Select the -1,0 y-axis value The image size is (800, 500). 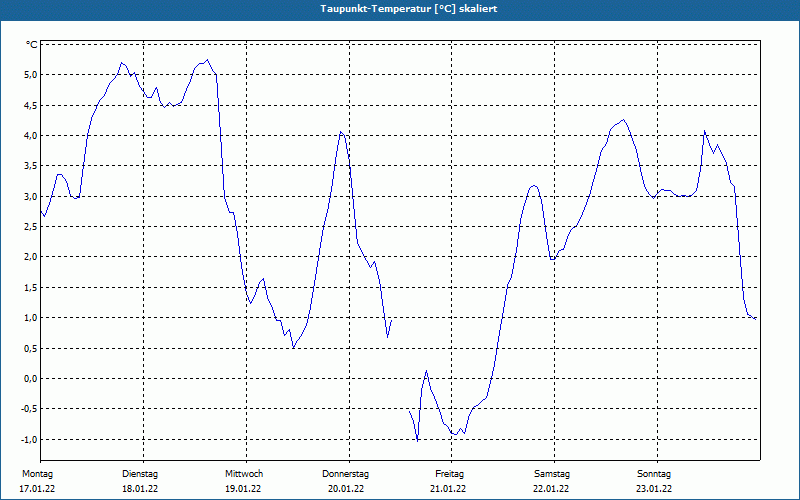(29, 439)
